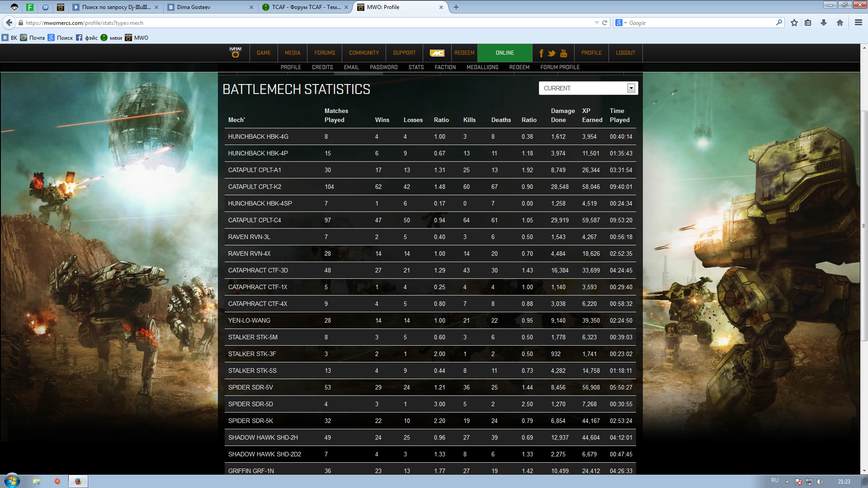Click the volume icon in system tray
The image size is (868, 488).
click(820, 482)
